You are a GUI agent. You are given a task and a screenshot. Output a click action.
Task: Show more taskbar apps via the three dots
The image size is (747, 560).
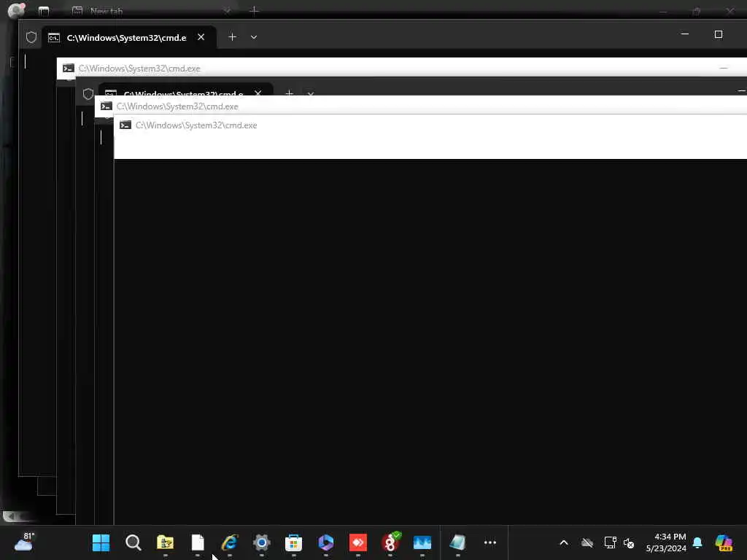pyautogui.click(x=490, y=542)
